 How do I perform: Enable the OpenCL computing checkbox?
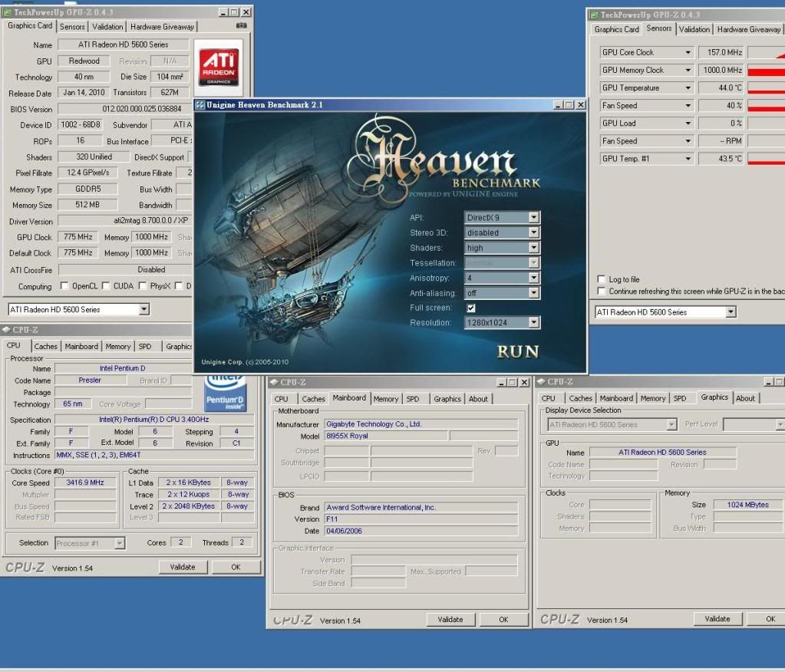point(64,286)
